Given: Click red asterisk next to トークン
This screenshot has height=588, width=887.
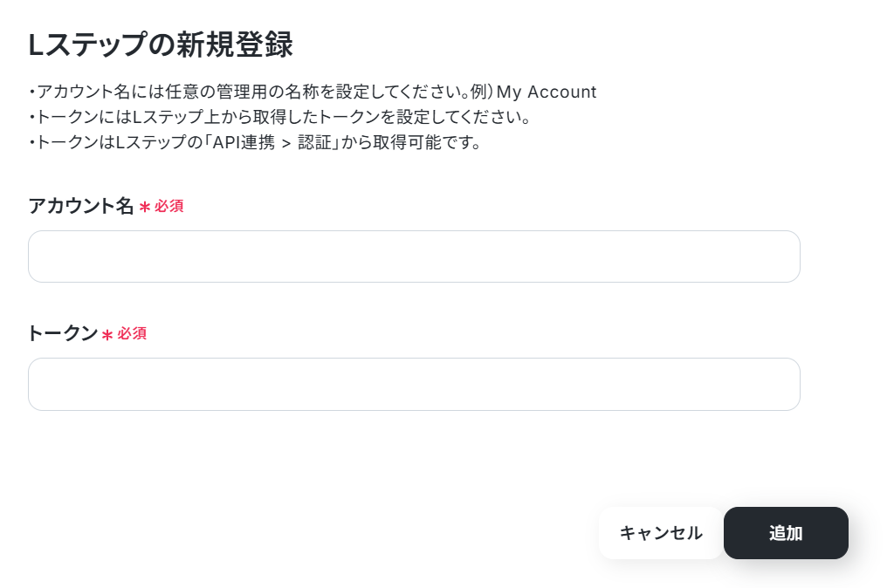Looking at the screenshot, I should tap(107, 335).
